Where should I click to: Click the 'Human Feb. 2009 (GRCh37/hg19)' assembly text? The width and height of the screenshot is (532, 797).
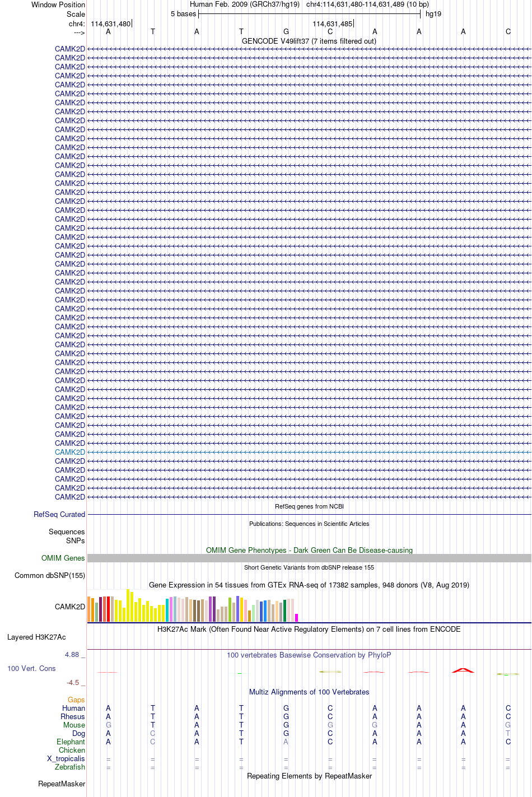coord(245,4)
